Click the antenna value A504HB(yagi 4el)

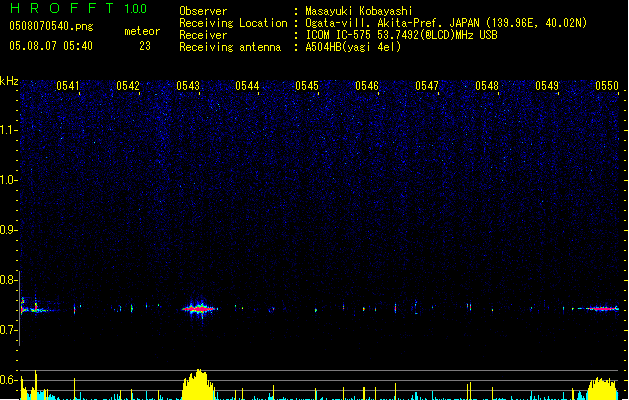point(353,47)
